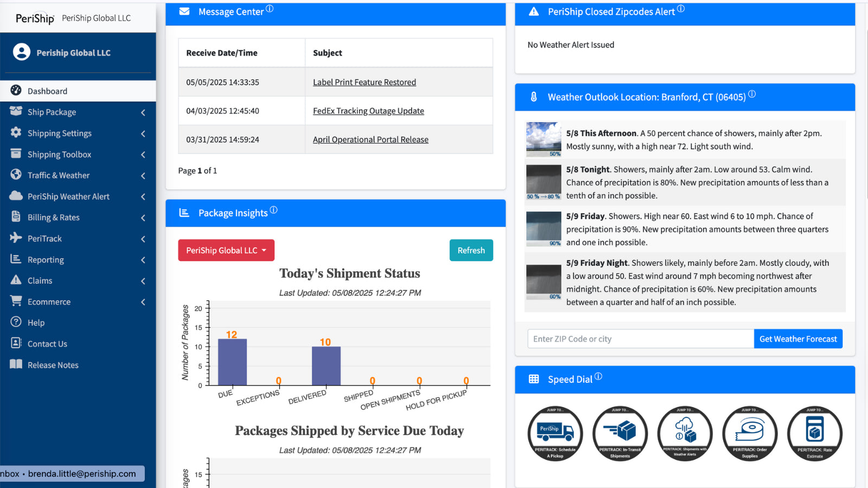The width and height of the screenshot is (868, 488).
Task: Click the Help question mark icon
Action: pos(16,322)
